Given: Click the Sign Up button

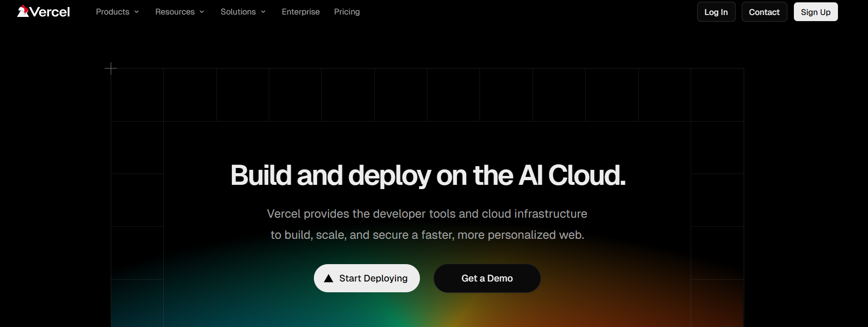Looking at the screenshot, I should tap(815, 12).
